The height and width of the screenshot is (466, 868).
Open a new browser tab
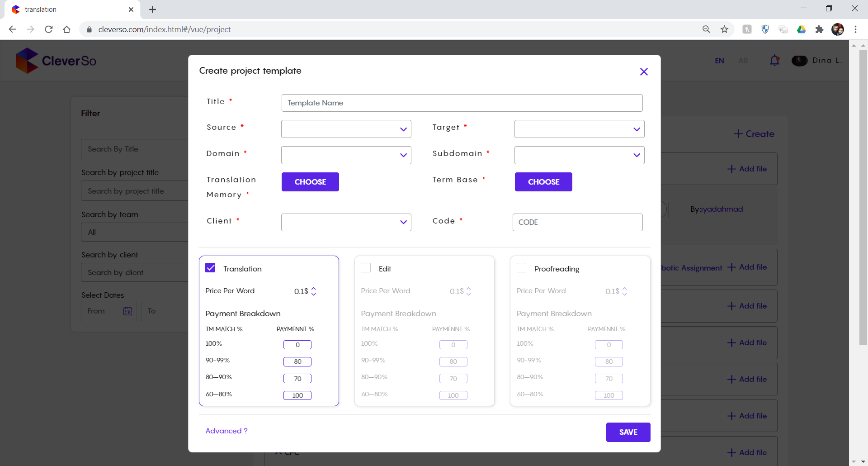[x=152, y=10]
